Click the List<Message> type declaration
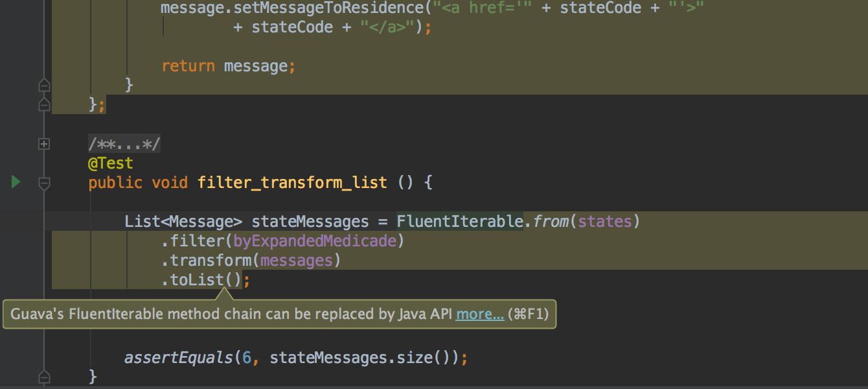 pos(183,222)
